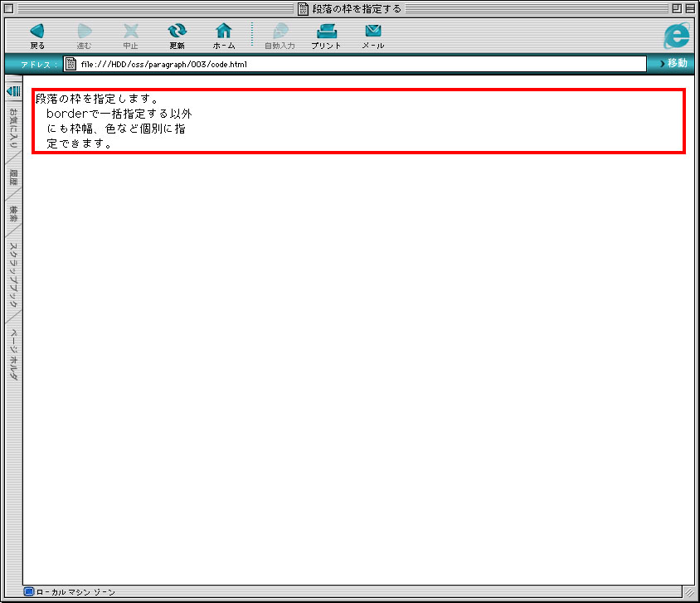Click the 進む forward arrow
The width and height of the screenshot is (700, 603).
click(x=84, y=36)
